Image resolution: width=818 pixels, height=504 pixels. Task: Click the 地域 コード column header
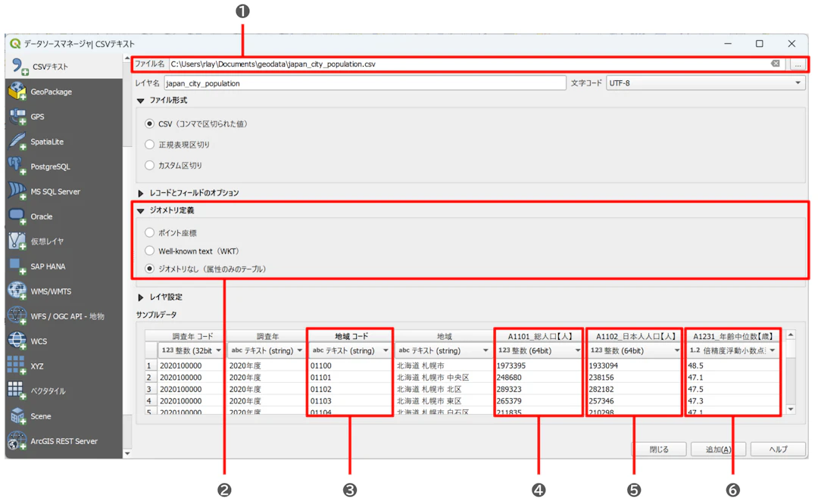351,336
